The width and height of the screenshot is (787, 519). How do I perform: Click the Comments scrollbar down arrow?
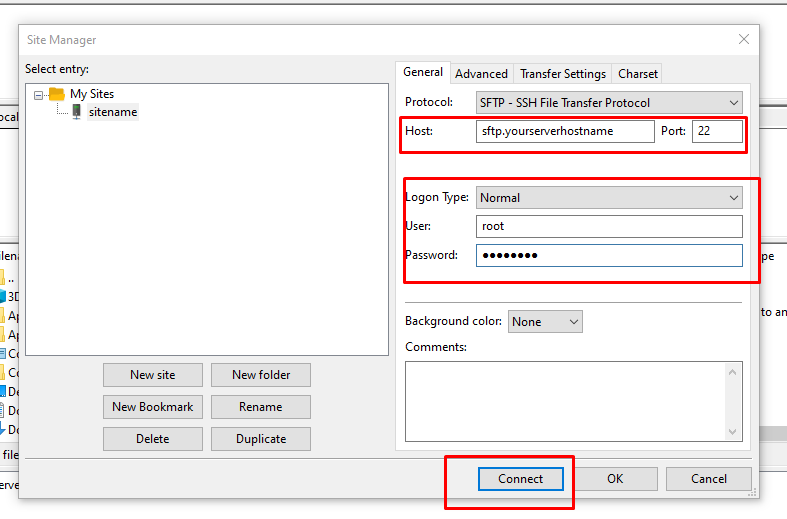click(x=732, y=432)
